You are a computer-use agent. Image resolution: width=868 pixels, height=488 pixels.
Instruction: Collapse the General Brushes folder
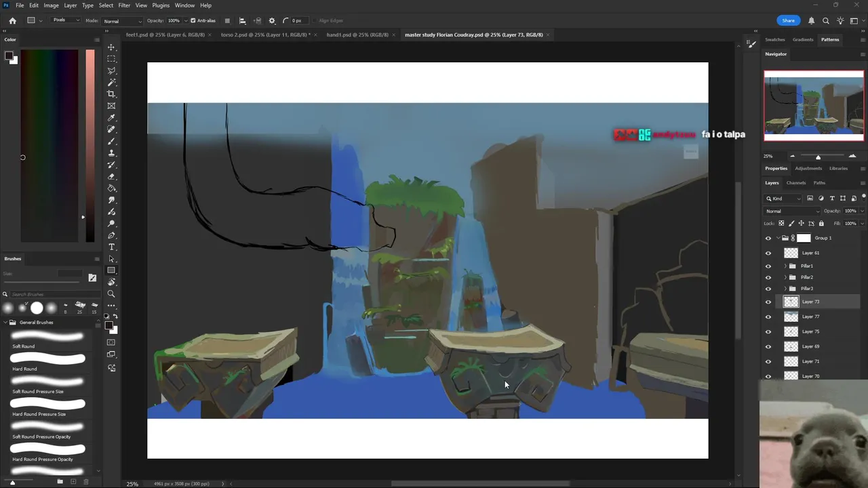coord(5,323)
